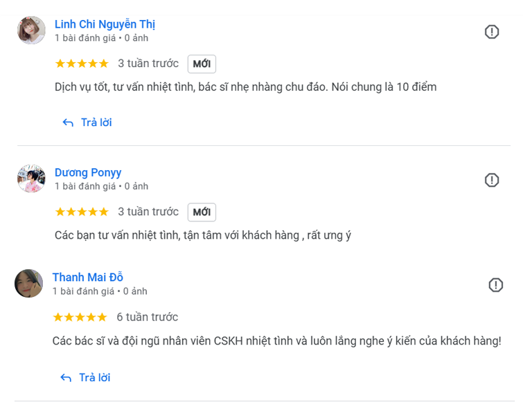523x420 pixels.
Task: Click the MỚI badge on Linh Chi's review
Action: click(x=202, y=64)
